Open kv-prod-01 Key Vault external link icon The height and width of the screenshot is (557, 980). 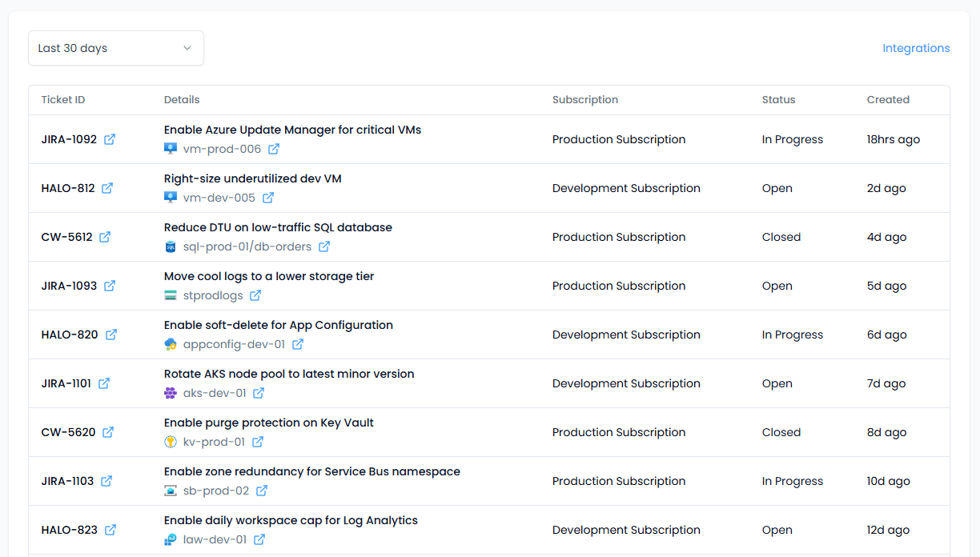(258, 442)
